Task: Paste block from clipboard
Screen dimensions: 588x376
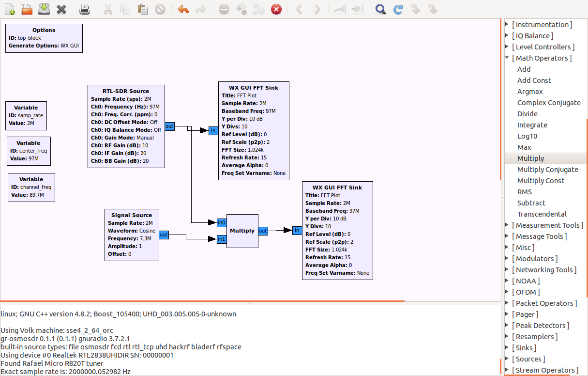Action: pos(142,9)
